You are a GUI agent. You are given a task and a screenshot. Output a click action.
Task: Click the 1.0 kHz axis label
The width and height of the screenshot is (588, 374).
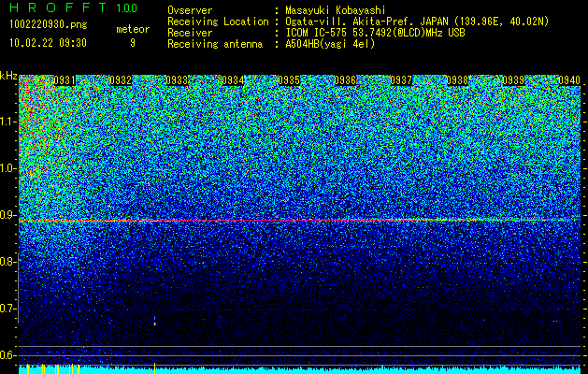(8, 168)
